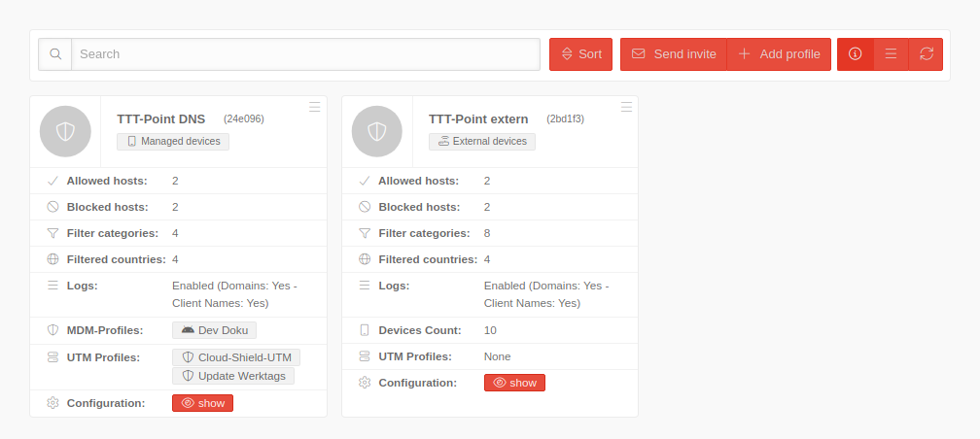Click the TTT-Point extern shield avatar

[x=377, y=131]
